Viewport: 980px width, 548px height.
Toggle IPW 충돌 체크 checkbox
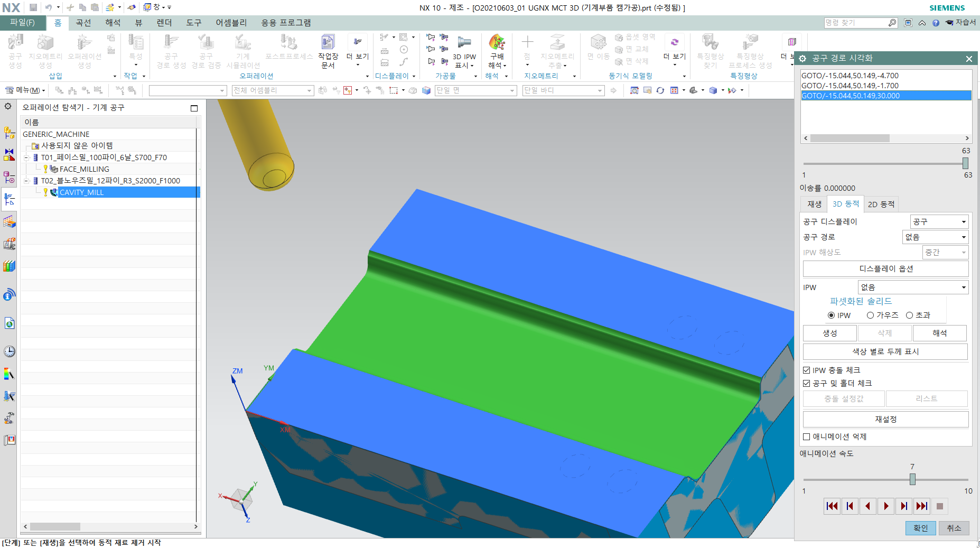click(x=807, y=370)
